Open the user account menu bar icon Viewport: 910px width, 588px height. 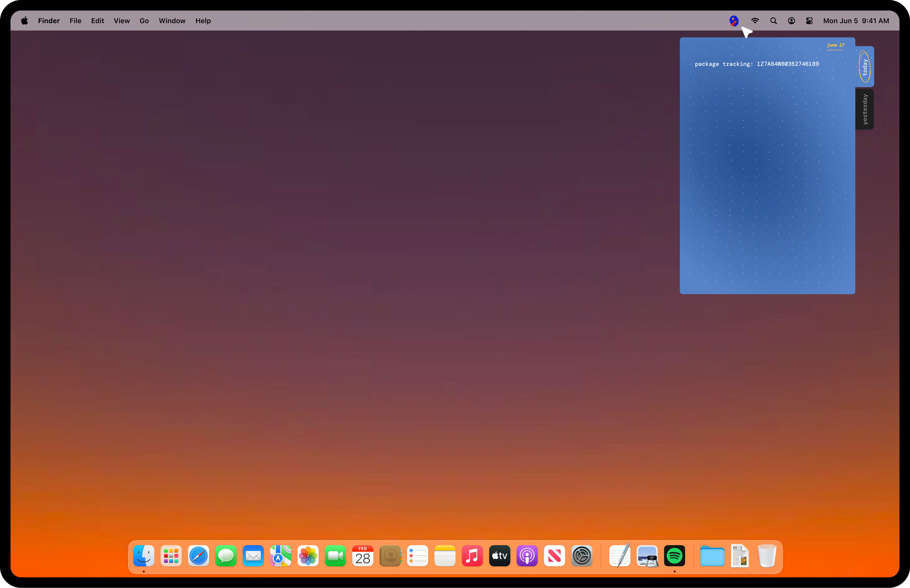coord(791,21)
